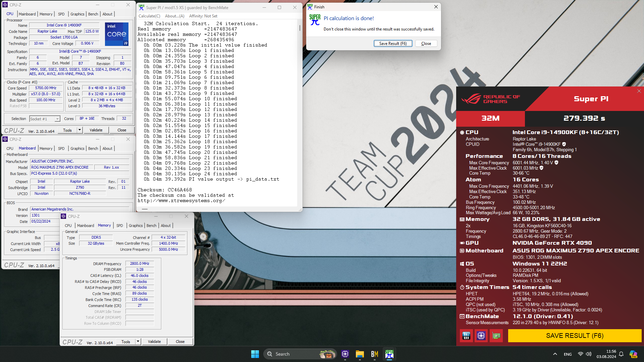Image resolution: width=644 pixels, height=362 pixels.
Task: Click Affinity: Not Set in Super PI
Action: (x=203, y=16)
